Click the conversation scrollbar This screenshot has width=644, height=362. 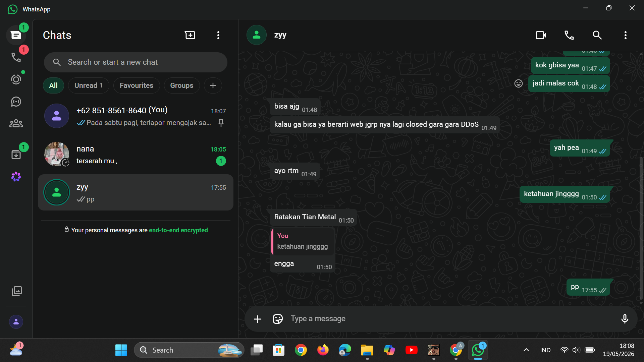point(641,228)
